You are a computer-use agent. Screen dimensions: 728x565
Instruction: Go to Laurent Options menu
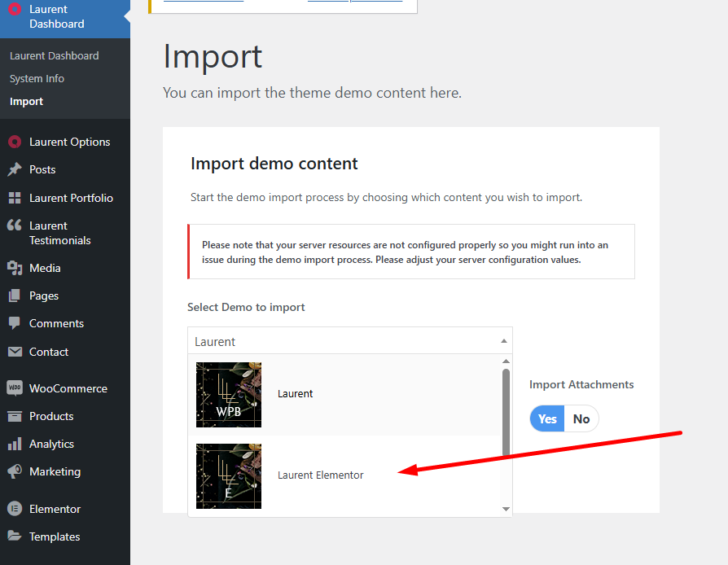point(70,142)
